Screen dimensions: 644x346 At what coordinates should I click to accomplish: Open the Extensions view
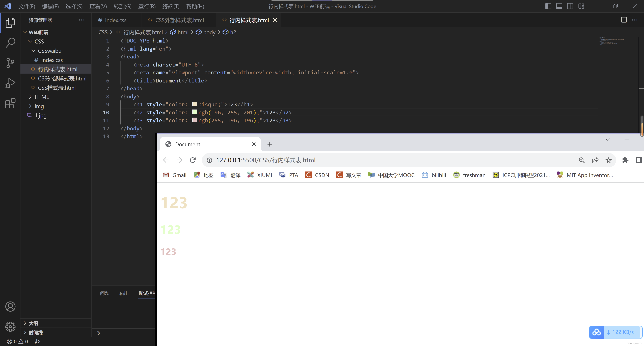click(x=10, y=103)
